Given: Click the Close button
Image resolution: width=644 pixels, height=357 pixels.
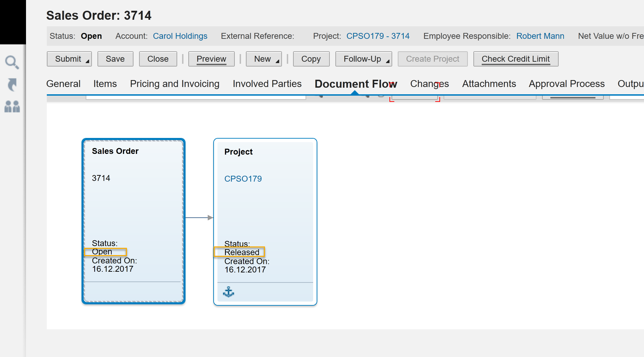Looking at the screenshot, I should (x=158, y=59).
